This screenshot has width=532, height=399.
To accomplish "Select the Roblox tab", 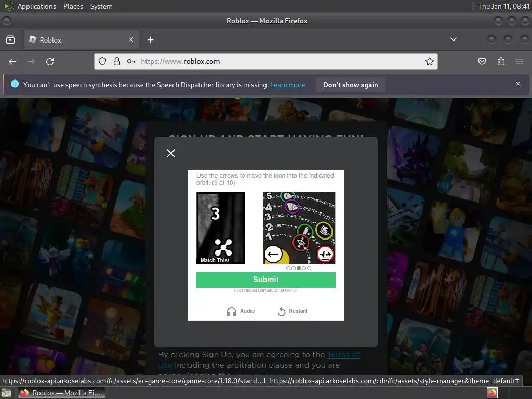I will tap(82, 40).
